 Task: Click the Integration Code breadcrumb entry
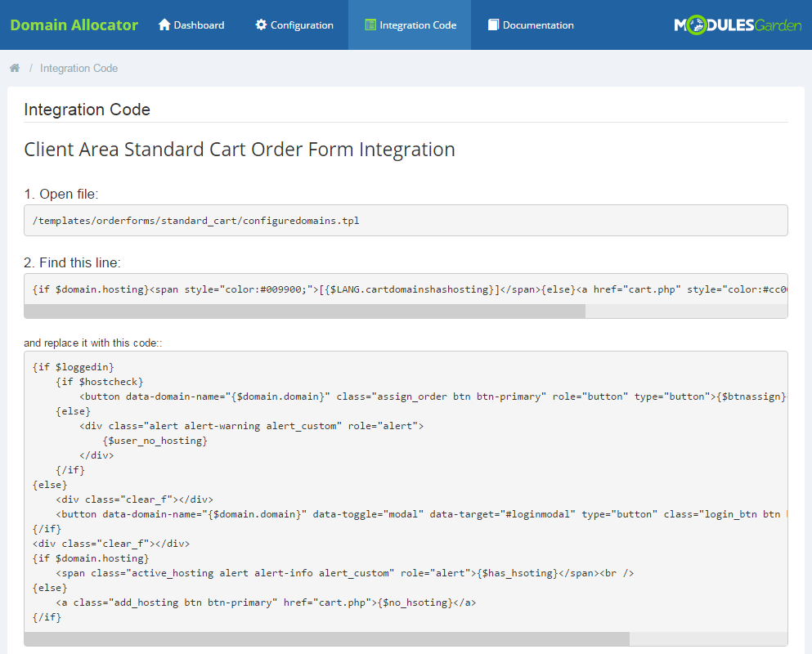[79, 68]
